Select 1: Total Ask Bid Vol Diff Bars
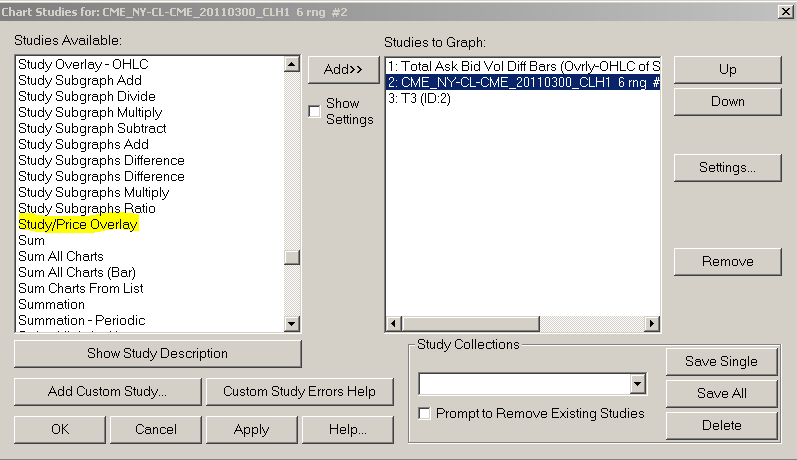The width and height of the screenshot is (797, 460). pos(523,67)
